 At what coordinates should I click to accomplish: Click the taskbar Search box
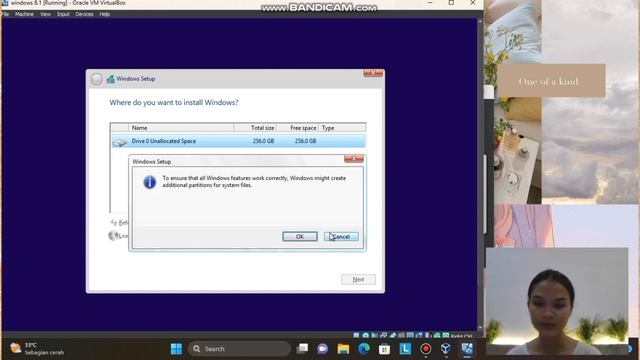coord(239,349)
